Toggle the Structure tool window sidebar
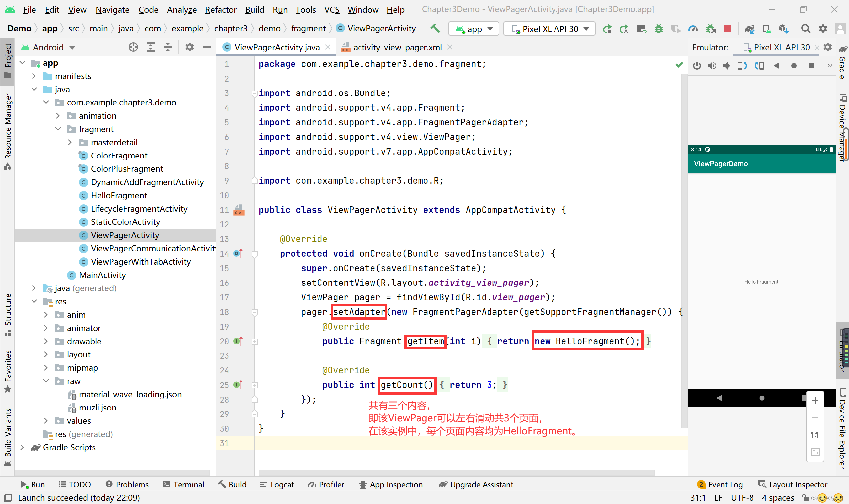 [x=8, y=314]
